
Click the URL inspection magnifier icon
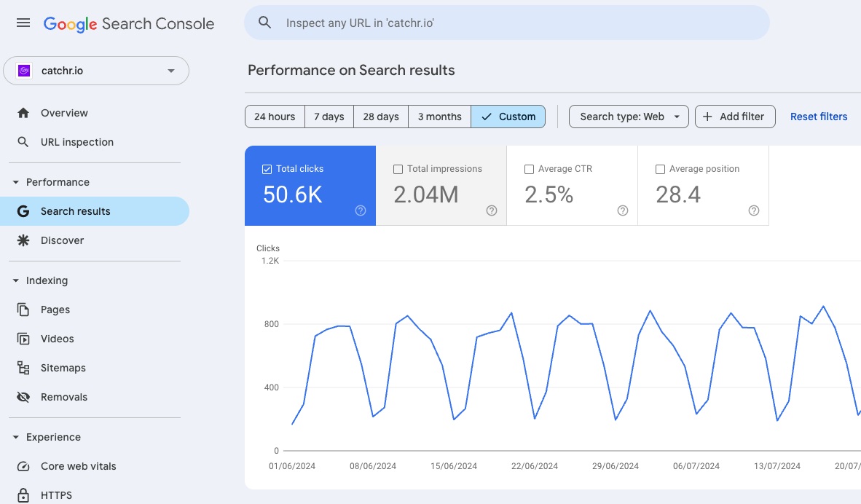point(23,142)
